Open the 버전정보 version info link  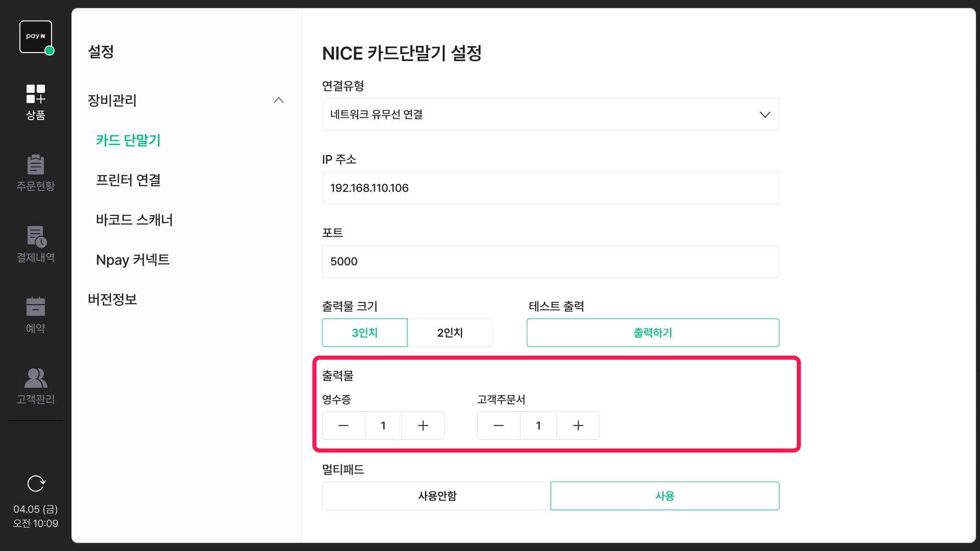[x=112, y=299]
